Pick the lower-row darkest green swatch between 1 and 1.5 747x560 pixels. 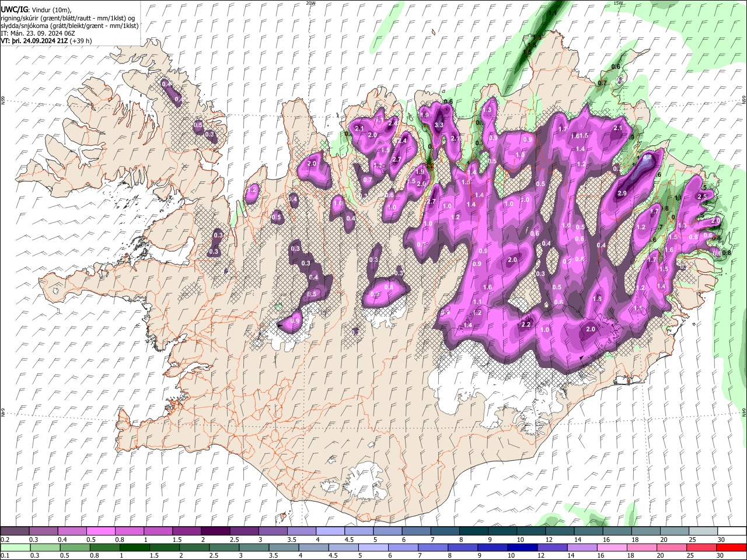click(x=134, y=547)
